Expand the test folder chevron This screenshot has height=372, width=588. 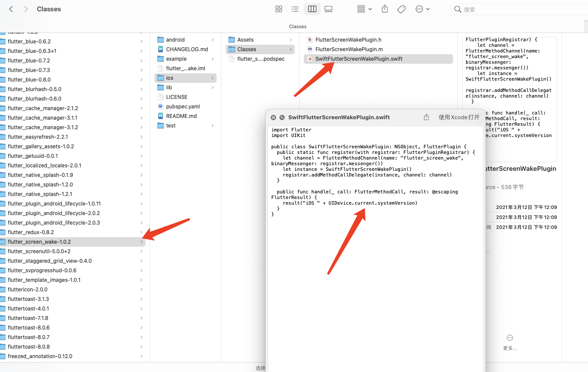click(213, 126)
